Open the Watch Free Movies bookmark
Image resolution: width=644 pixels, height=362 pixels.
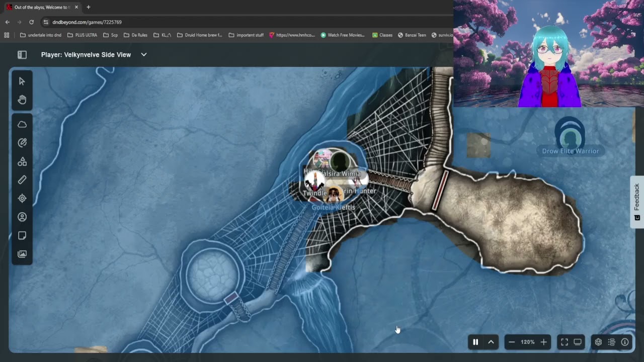(343, 35)
